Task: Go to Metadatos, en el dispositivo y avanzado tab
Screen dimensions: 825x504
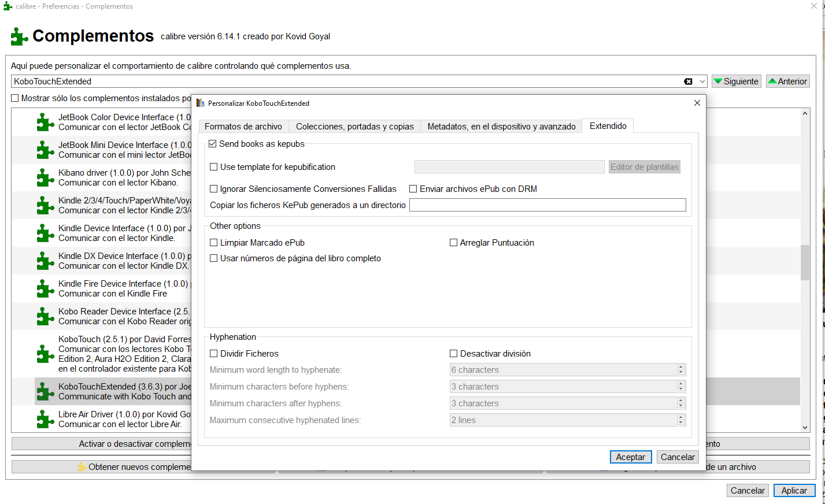Action: [502, 127]
